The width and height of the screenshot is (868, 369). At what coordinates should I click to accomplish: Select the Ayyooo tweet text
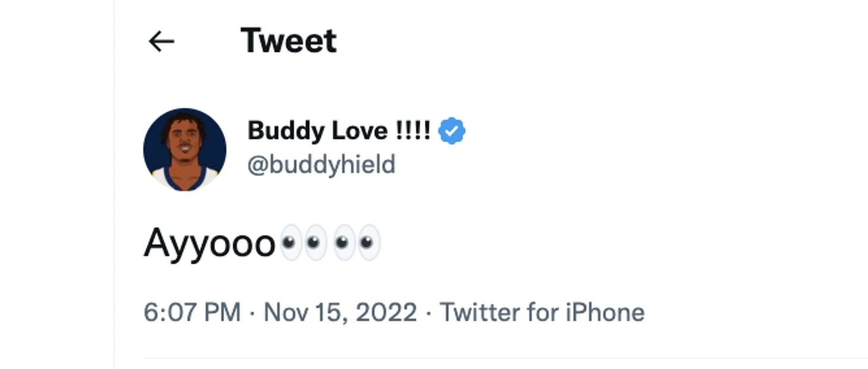point(209,243)
